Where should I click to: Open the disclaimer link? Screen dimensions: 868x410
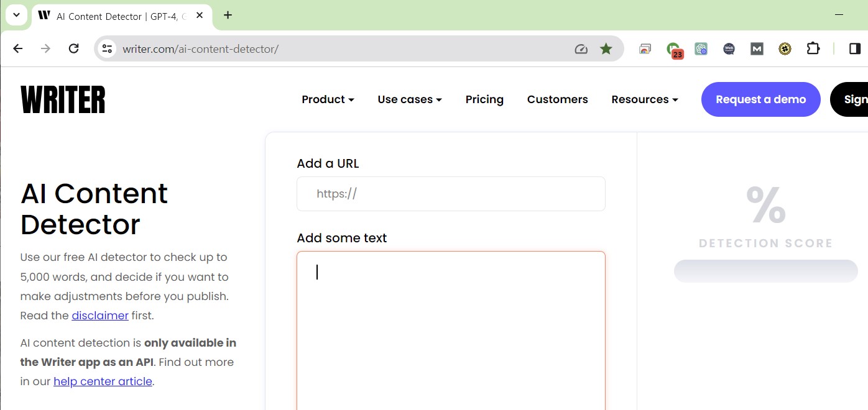[x=100, y=316]
